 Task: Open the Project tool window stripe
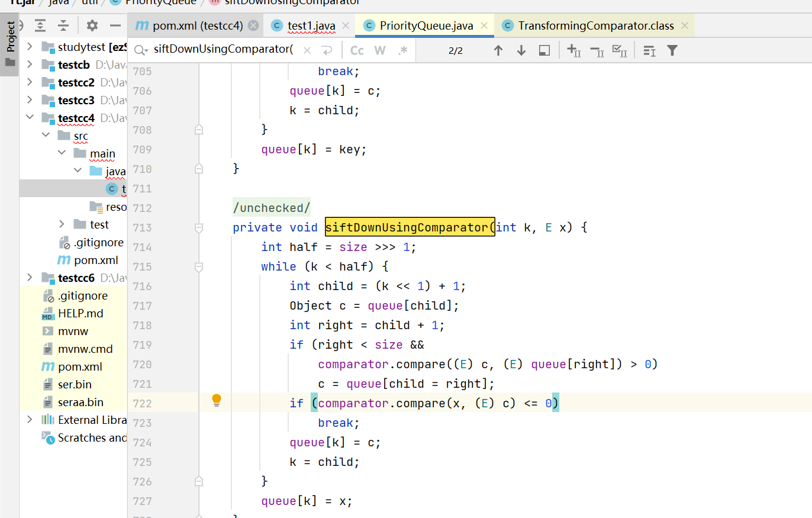click(x=9, y=45)
